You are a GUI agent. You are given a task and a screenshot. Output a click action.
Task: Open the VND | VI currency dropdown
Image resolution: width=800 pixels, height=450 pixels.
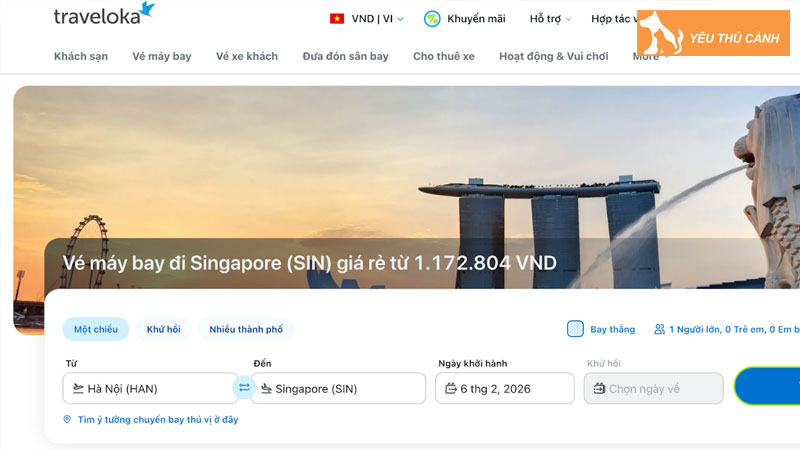(378, 19)
